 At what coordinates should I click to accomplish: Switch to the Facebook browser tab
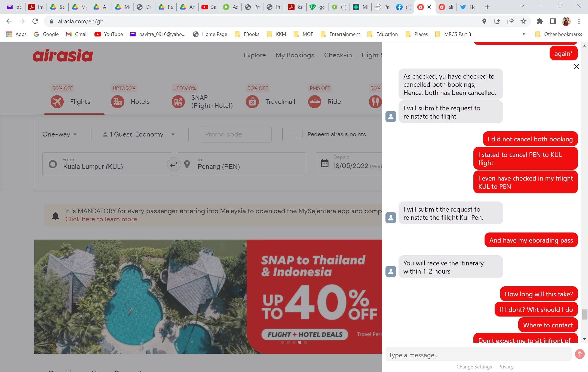403,7
